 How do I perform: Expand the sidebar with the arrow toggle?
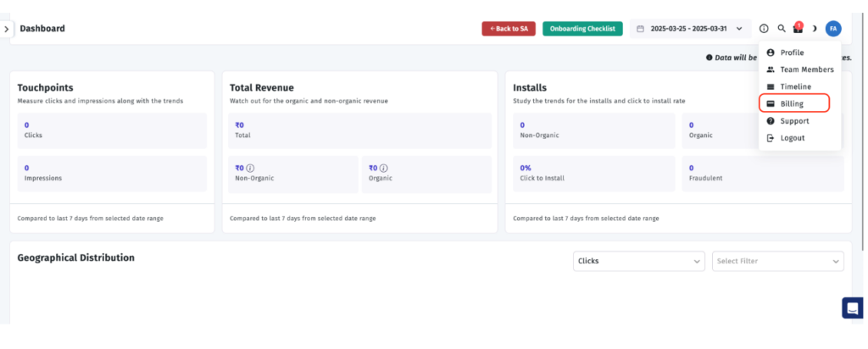tap(7, 30)
